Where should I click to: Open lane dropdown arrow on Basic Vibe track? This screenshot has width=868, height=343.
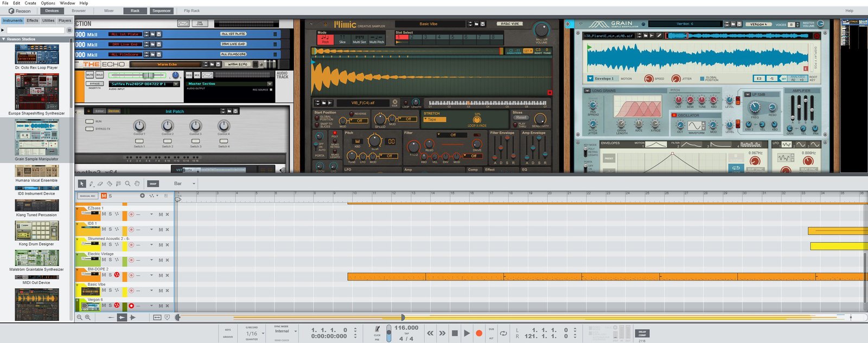coord(151,291)
